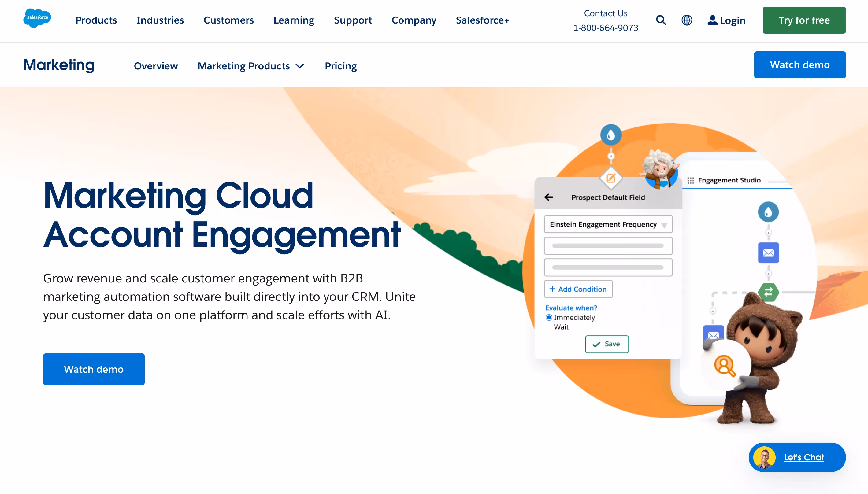
Task: Select the Immediately radio option
Action: [549, 318]
